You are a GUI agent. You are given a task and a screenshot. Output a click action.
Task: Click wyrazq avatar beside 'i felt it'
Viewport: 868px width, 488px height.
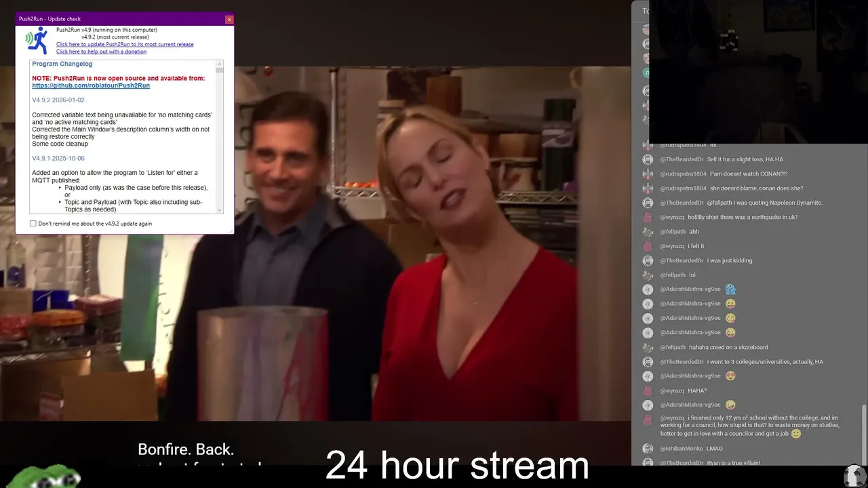click(648, 246)
